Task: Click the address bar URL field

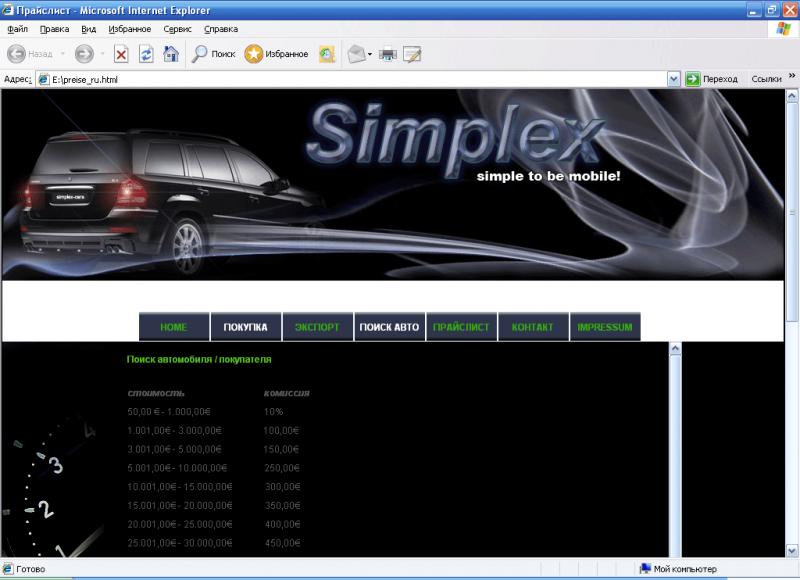Action: tap(350, 79)
